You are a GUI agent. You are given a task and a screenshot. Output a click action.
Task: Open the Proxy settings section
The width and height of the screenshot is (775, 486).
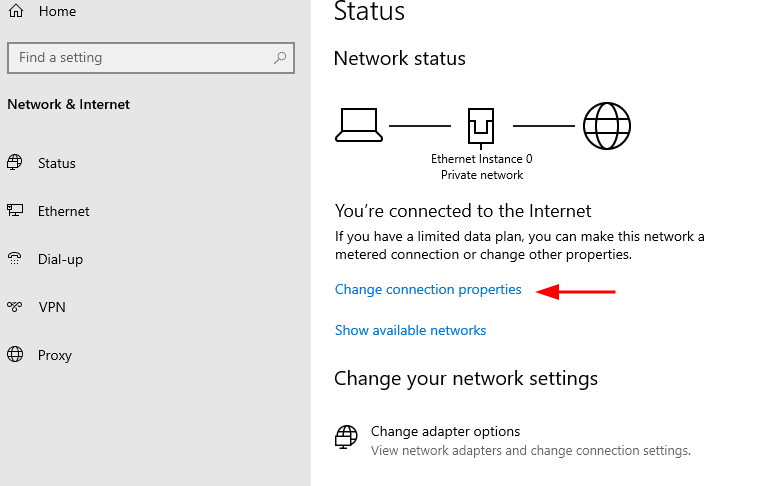[55, 355]
